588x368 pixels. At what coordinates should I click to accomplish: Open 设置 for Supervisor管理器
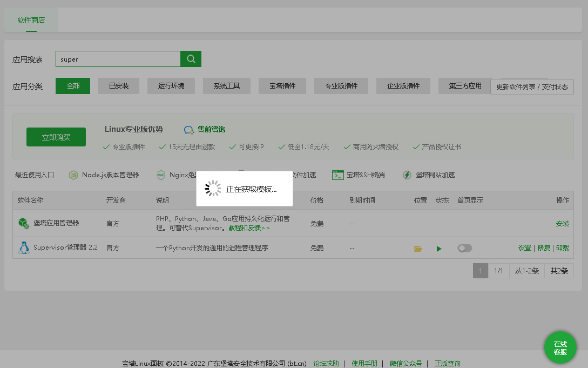point(525,248)
